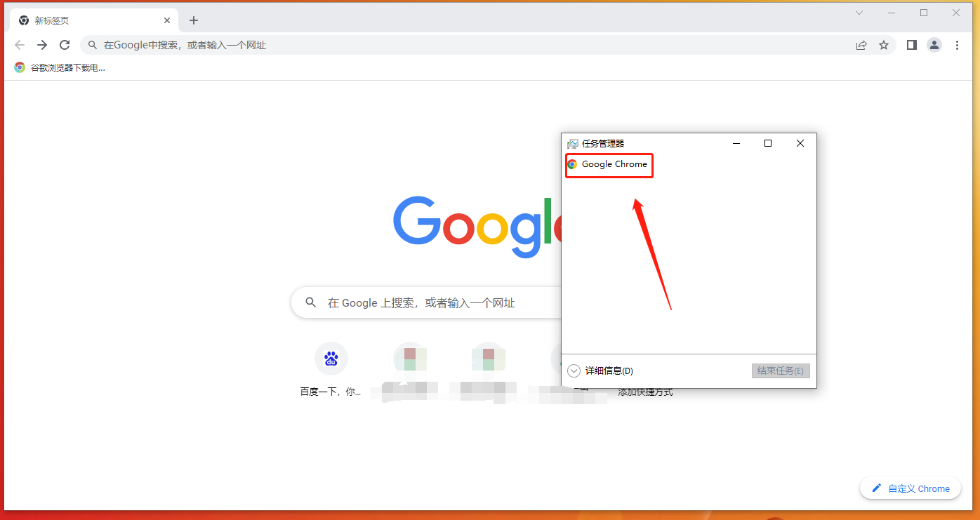Click the magnifier icon in Google search box
This screenshot has height=520, width=980.
tap(311, 302)
